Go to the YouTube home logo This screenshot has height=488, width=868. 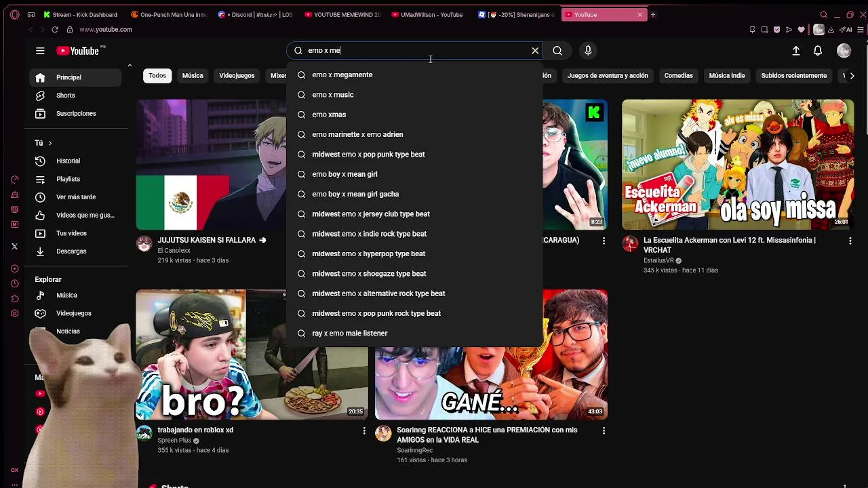point(77,51)
